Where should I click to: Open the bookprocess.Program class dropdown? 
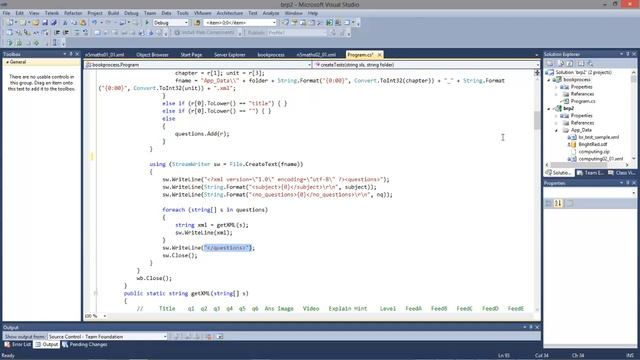click(309, 65)
